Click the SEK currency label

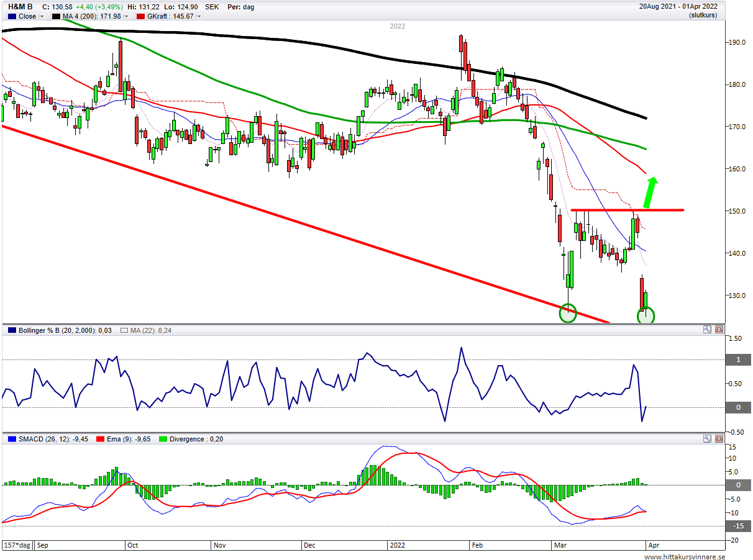(x=212, y=7)
